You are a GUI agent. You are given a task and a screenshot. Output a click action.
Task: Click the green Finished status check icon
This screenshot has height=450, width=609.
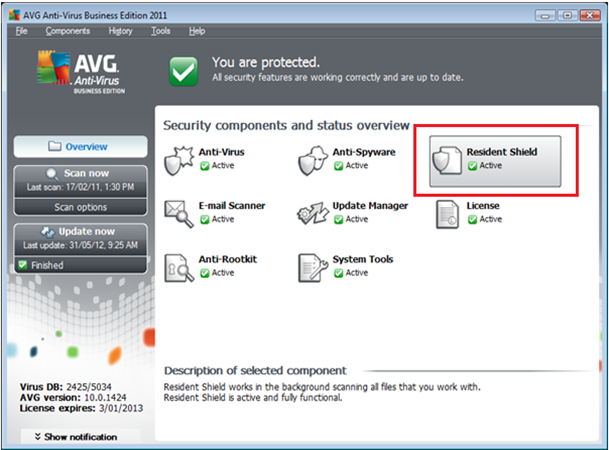tap(23, 265)
